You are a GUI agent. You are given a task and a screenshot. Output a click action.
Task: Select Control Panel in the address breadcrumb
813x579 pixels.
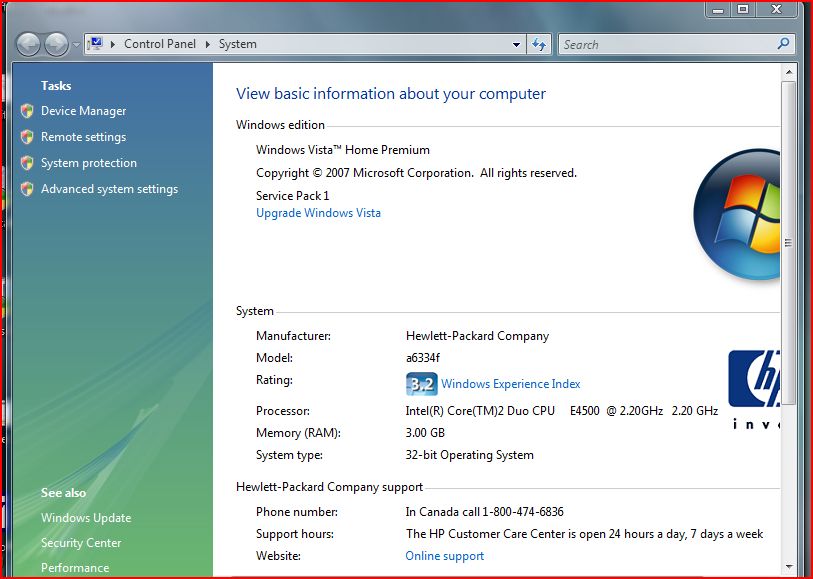tap(160, 44)
